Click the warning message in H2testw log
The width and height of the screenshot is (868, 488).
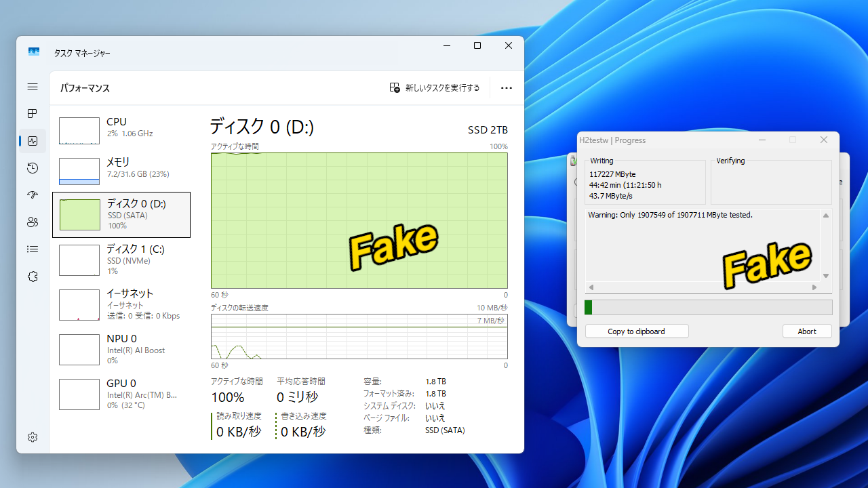[671, 215]
